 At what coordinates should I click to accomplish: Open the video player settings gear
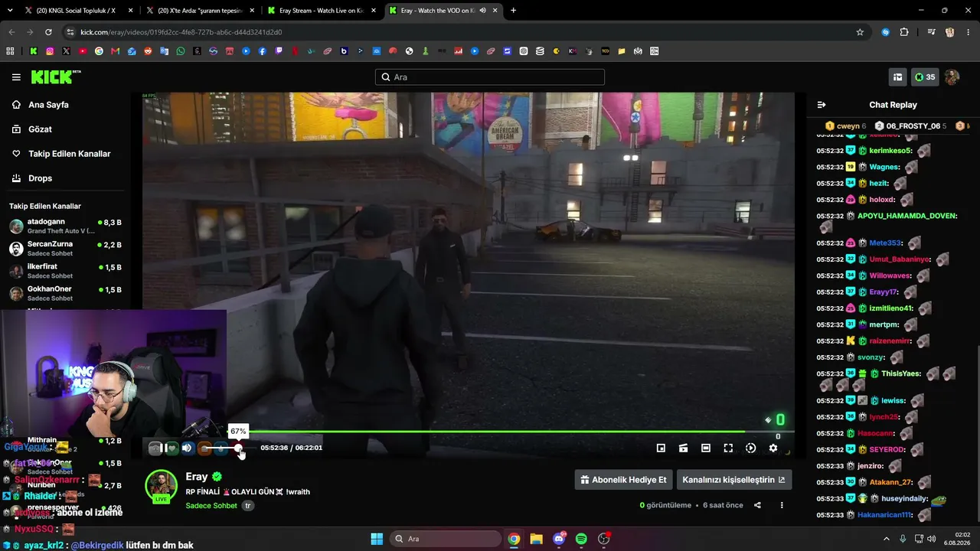(x=773, y=448)
